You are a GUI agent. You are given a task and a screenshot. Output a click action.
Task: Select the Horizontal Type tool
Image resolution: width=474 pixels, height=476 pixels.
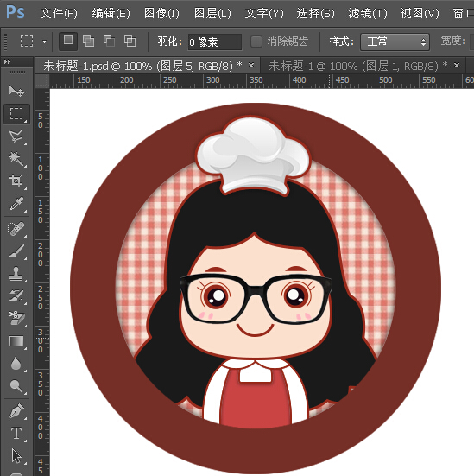(16, 434)
